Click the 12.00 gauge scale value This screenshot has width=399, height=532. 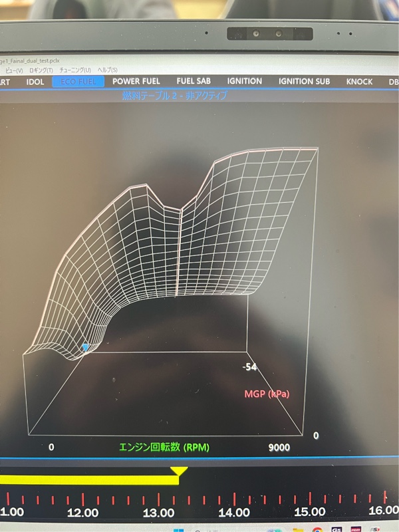coord(82,512)
